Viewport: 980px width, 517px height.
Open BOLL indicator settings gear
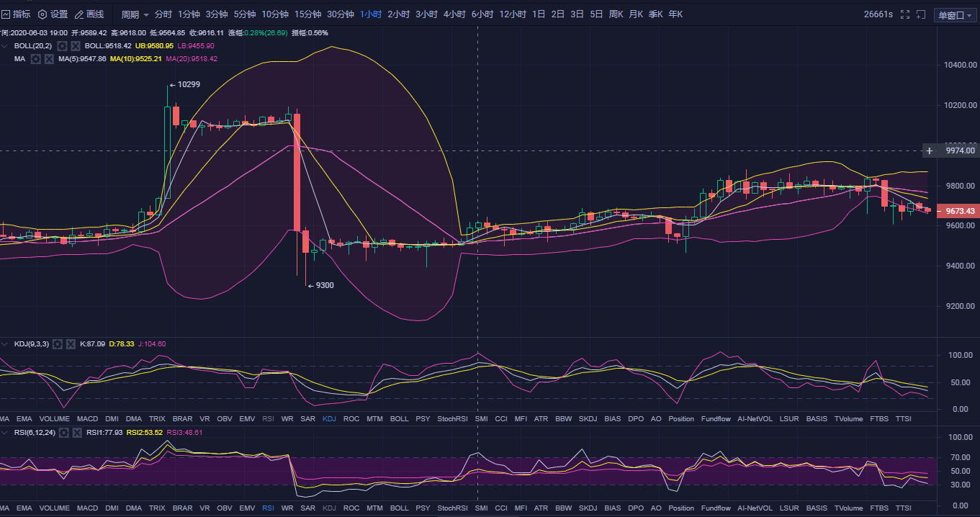tap(63, 45)
